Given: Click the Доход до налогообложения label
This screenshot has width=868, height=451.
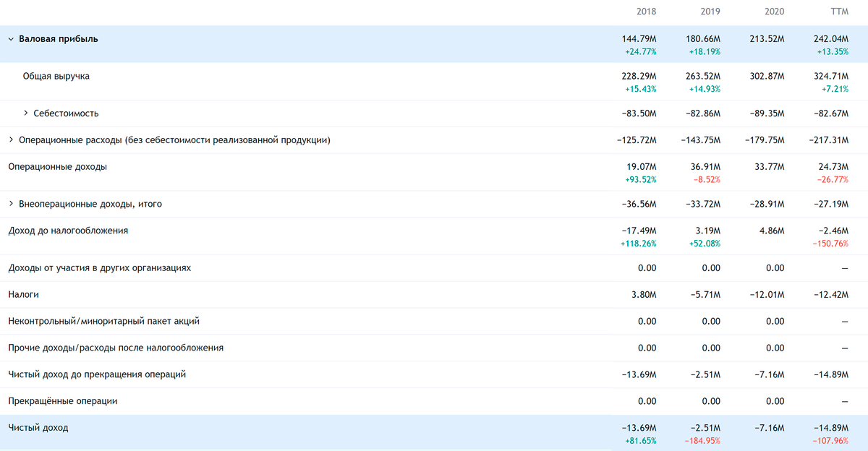Looking at the screenshot, I should (68, 231).
